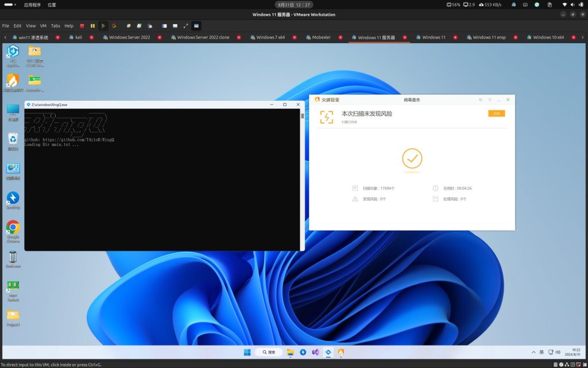
Task: Click the revert snapshot icon in toolbar
Action: pos(139,26)
